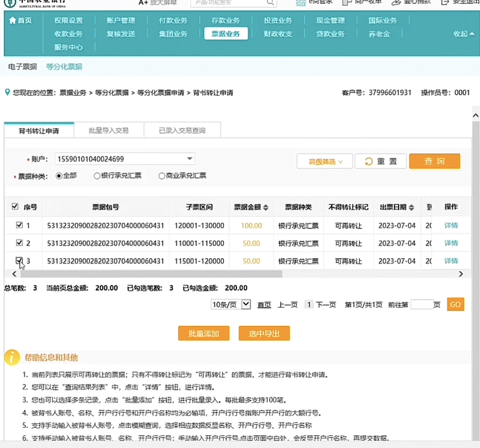Open the 服务中心 menu
This screenshot has width=480, height=448.
(69, 47)
